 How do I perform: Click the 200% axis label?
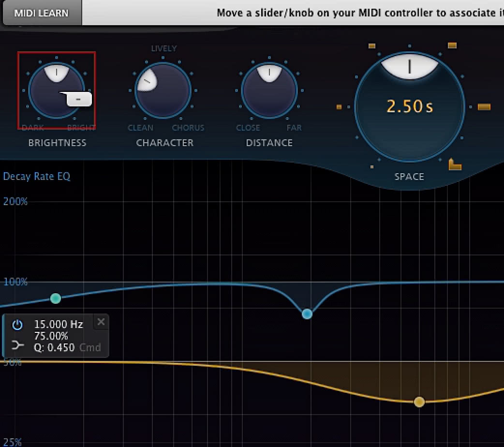tap(15, 202)
